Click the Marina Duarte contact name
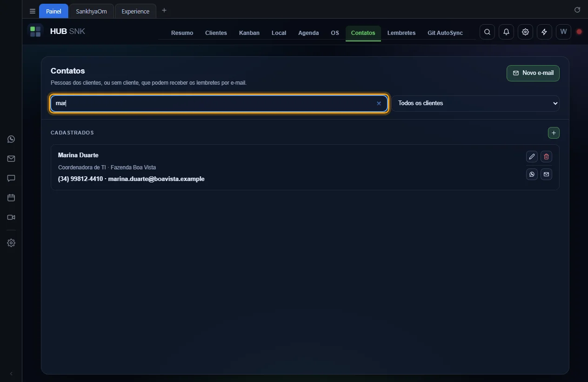Image resolution: width=588 pixels, height=382 pixels. coord(78,155)
